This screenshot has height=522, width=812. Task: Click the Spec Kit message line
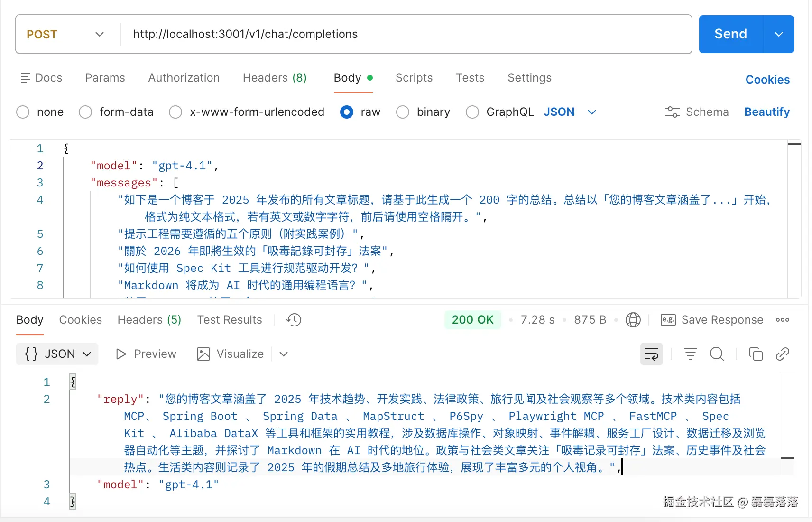click(247, 268)
